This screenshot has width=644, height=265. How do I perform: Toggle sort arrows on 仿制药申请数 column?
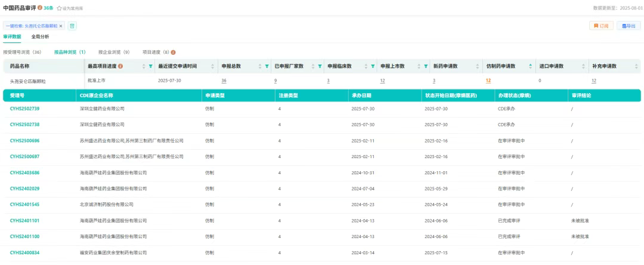tap(531, 66)
